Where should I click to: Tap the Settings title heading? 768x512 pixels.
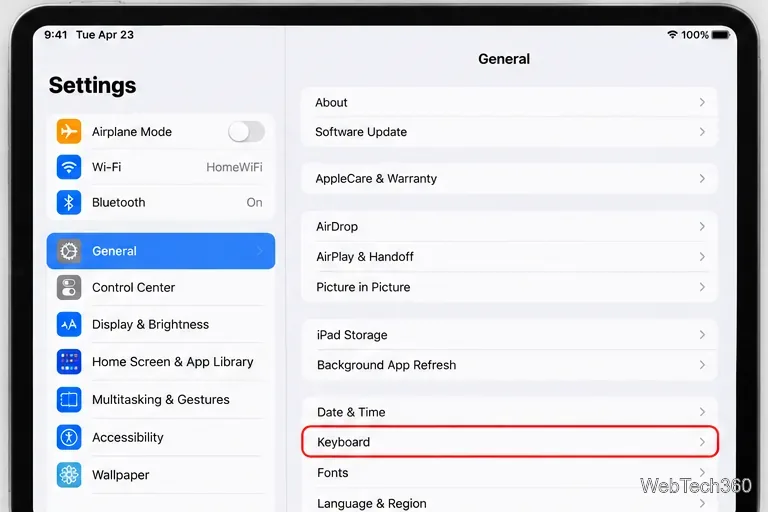[x=93, y=85]
